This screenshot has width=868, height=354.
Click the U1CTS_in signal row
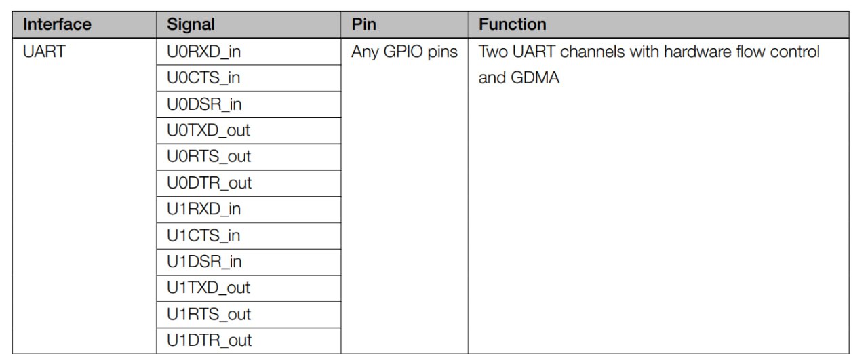pyautogui.click(x=203, y=236)
